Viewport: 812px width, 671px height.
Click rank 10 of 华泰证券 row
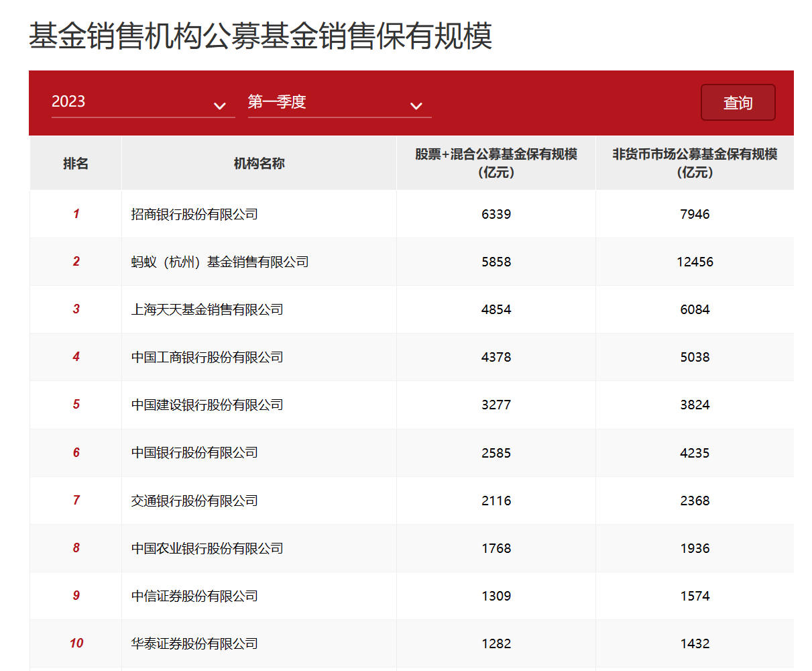click(x=76, y=643)
